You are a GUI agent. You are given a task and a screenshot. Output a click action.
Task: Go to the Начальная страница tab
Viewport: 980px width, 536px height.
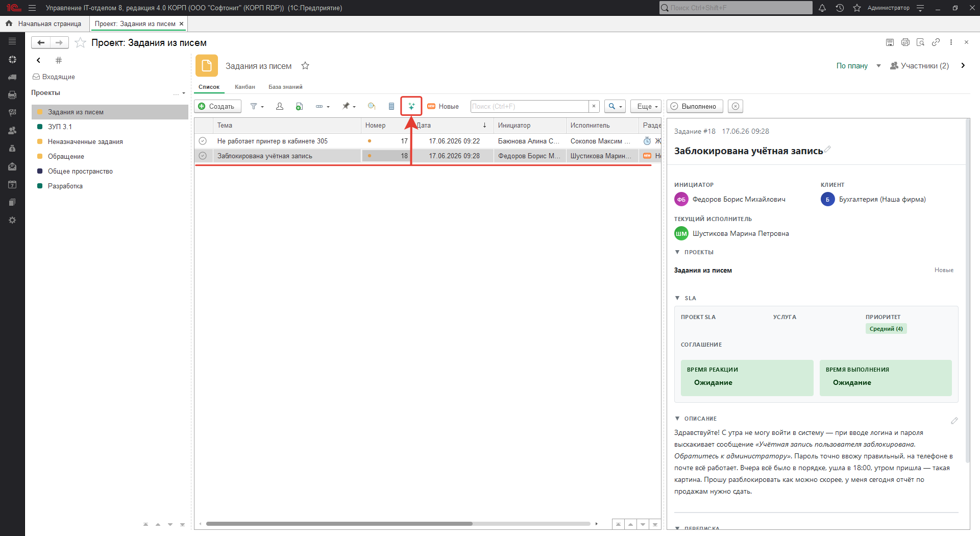pyautogui.click(x=44, y=23)
